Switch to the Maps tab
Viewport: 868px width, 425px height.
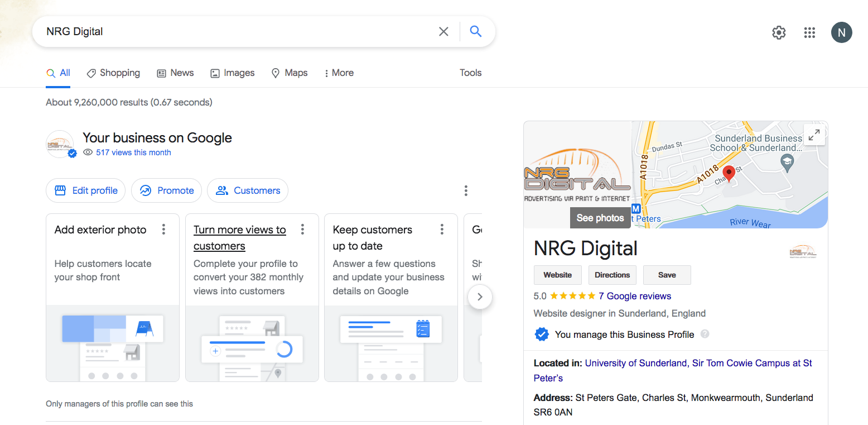(x=289, y=73)
